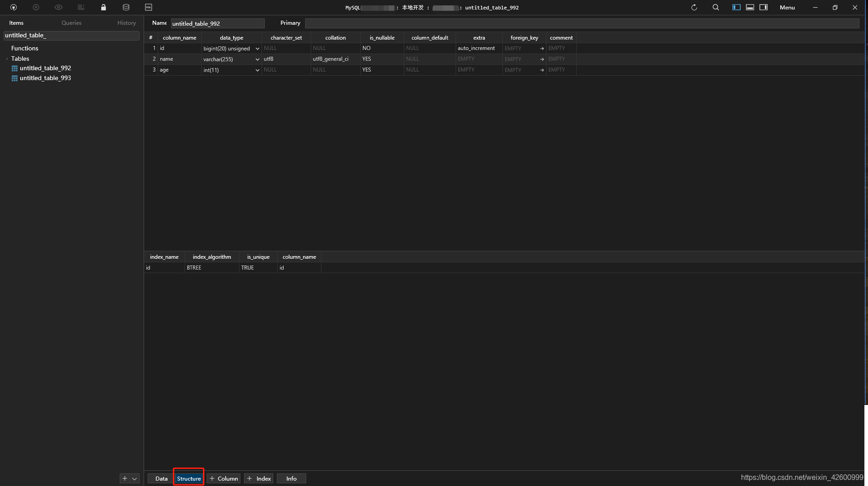The width and height of the screenshot is (868, 486).
Task: Expand the chevron next to sidebar plus
Action: point(135,478)
